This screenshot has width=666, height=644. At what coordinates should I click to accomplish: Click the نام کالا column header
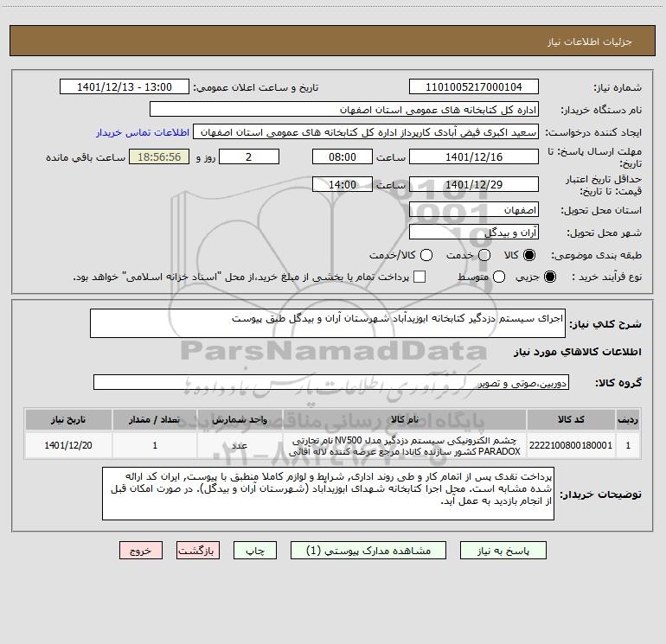405,419
